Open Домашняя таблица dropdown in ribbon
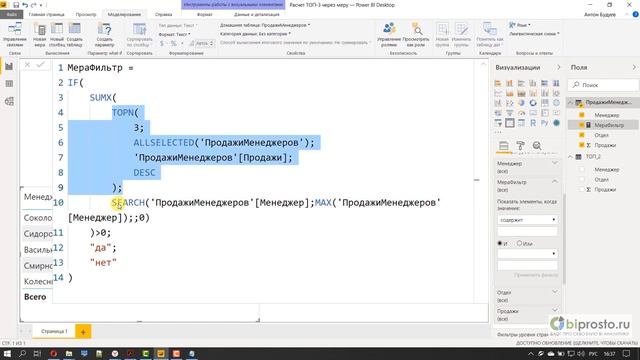 tap(265, 25)
